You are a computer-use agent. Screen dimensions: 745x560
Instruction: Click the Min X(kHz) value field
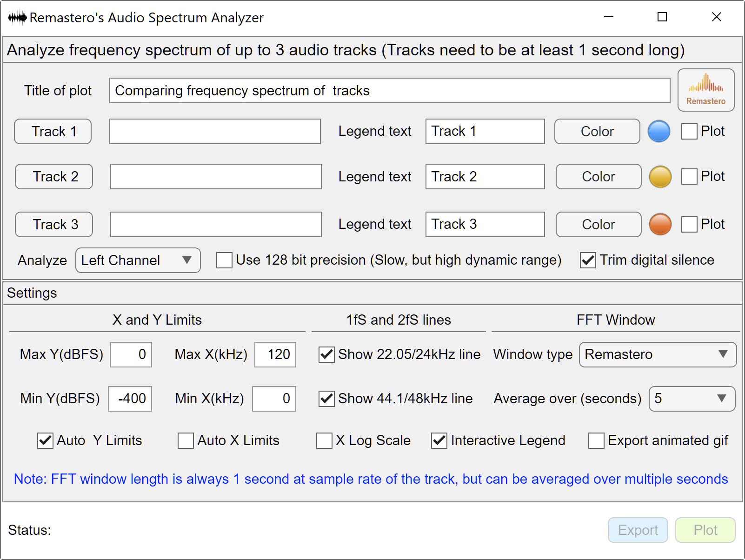274,399
